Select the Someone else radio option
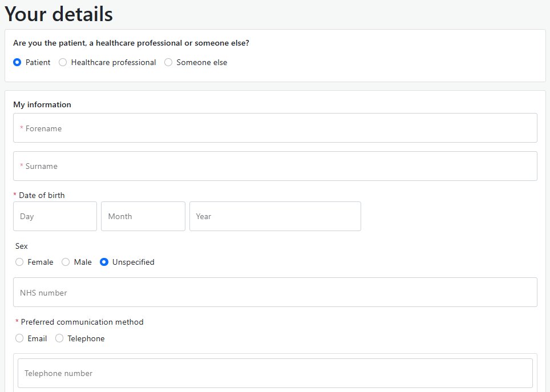 click(x=168, y=62)
